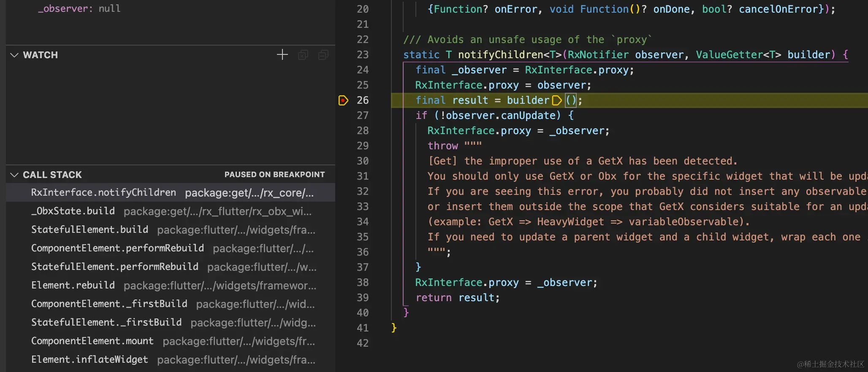
Task: Click the breakpoint glyph beside line 26
Action: click(x=343, y=100)
